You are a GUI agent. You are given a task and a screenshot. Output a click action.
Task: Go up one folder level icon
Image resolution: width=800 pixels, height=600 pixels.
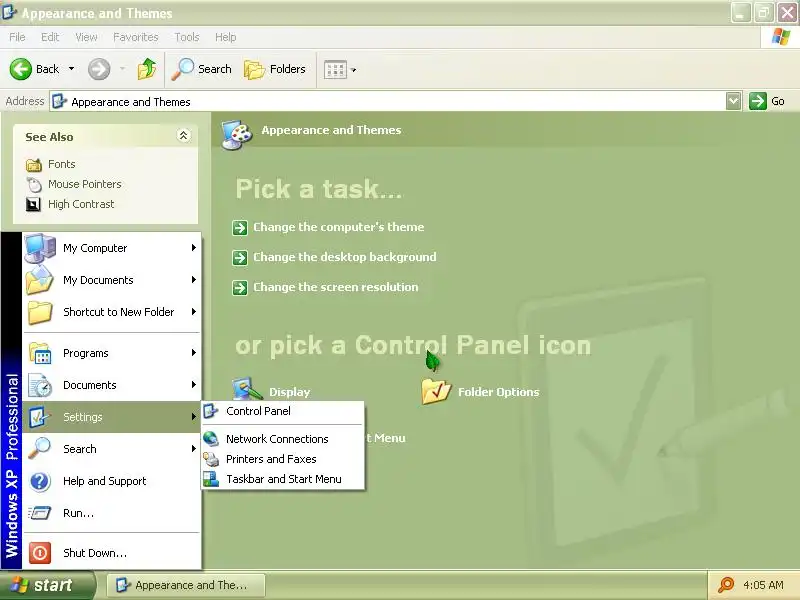point(147,69)
